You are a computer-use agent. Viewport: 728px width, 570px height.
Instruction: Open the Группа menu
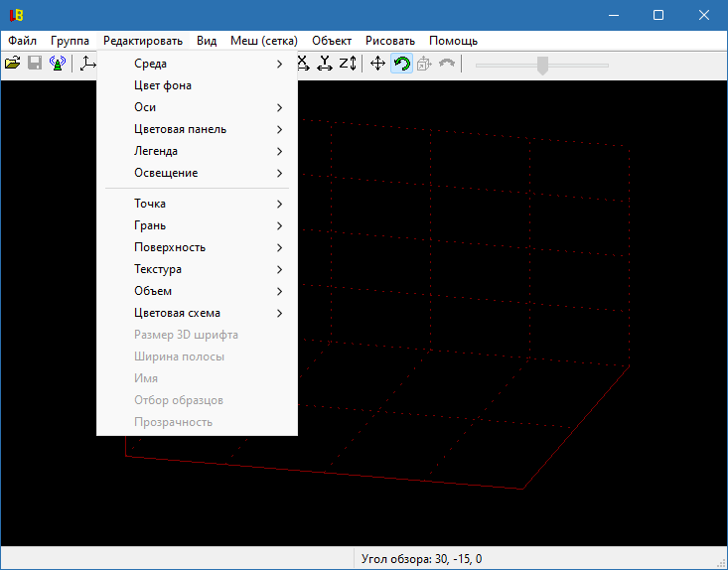(70, 41)
